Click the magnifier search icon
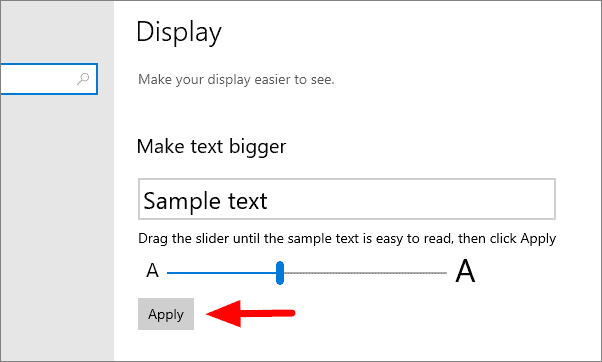 (x=83, y=79)
